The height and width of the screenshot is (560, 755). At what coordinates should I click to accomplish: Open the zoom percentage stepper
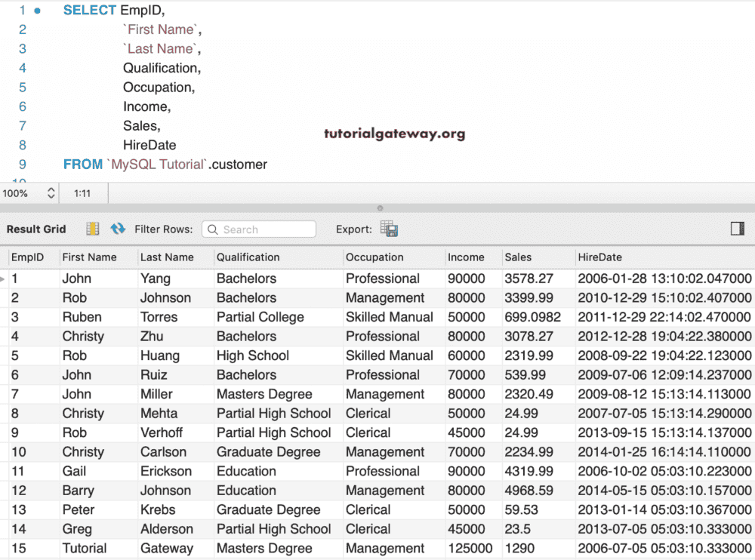[51, 193]
